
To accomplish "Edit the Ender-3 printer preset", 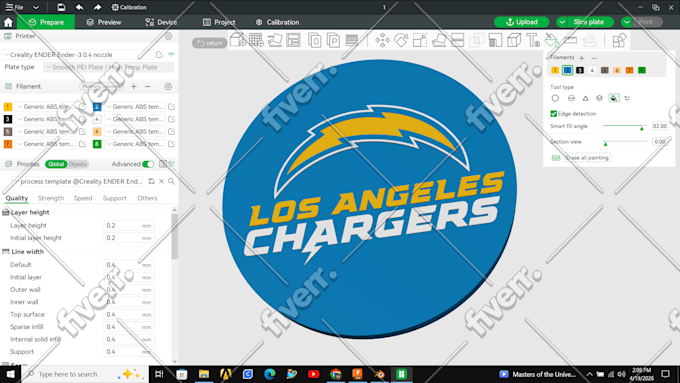I will tap(159, 55).
